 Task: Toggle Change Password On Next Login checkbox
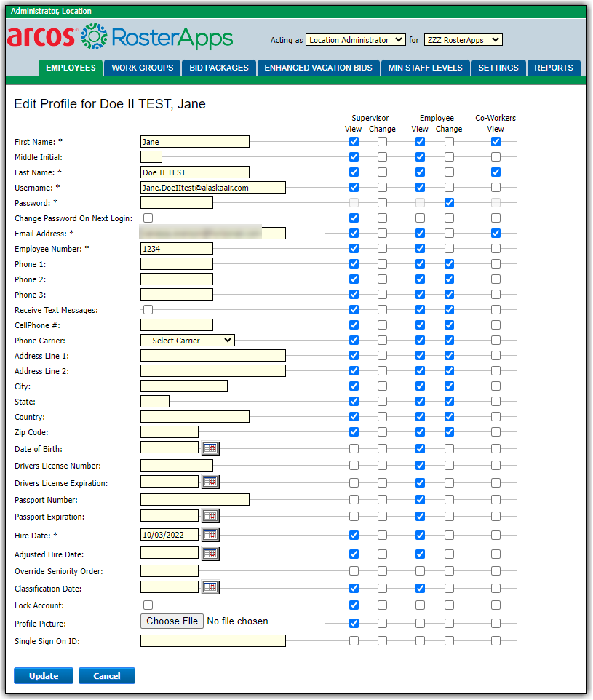click(x=148, y=218)
